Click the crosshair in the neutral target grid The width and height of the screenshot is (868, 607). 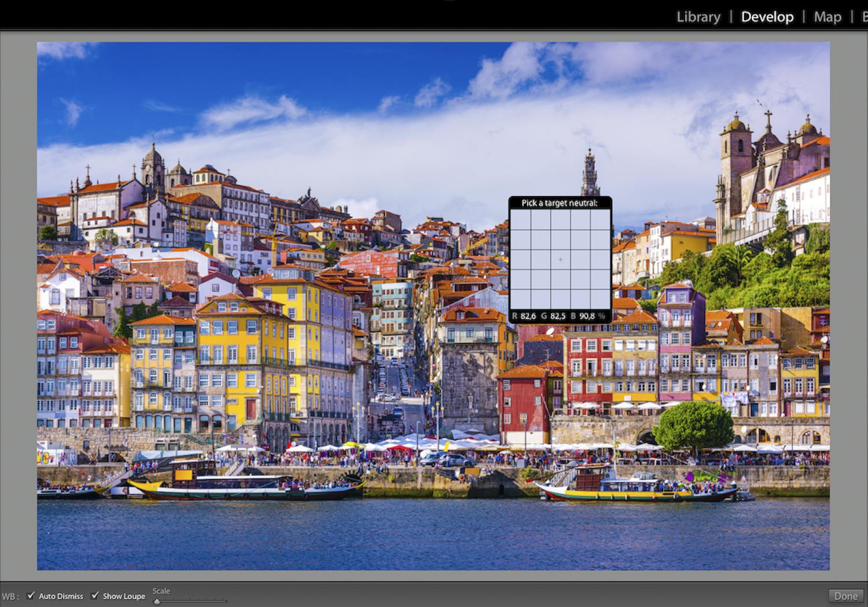coord(560,260)
